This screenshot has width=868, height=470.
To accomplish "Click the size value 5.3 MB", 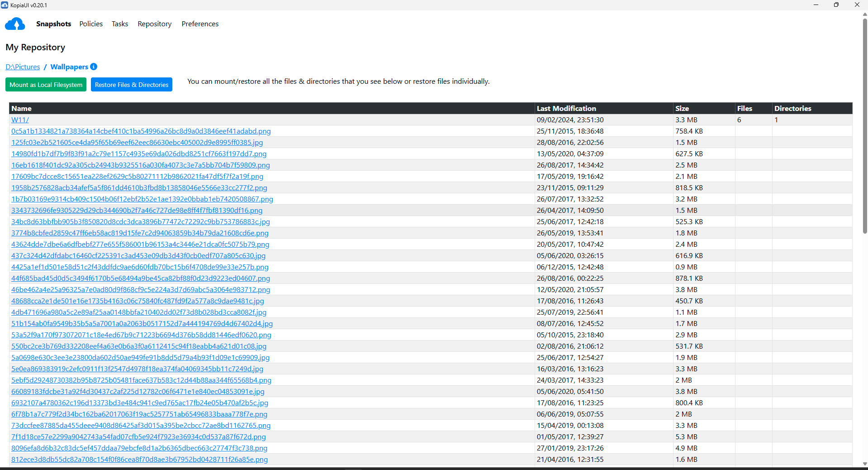I will [686, 437].
